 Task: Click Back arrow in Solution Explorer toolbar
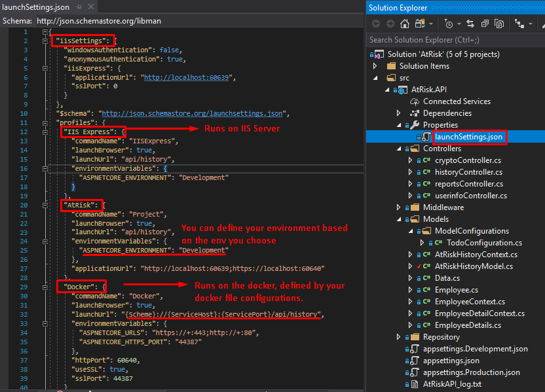(x=376, y=24)
